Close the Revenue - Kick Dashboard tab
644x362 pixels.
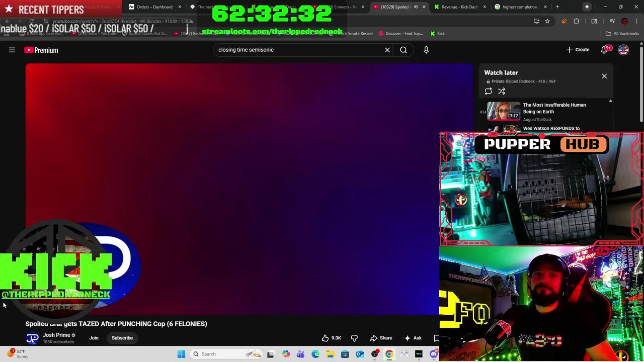pos(485,7)
